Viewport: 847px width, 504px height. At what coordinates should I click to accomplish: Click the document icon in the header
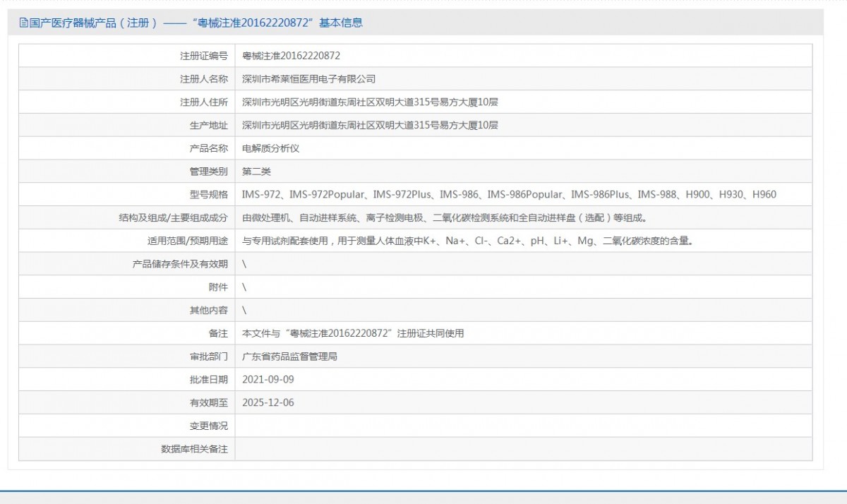23,23
